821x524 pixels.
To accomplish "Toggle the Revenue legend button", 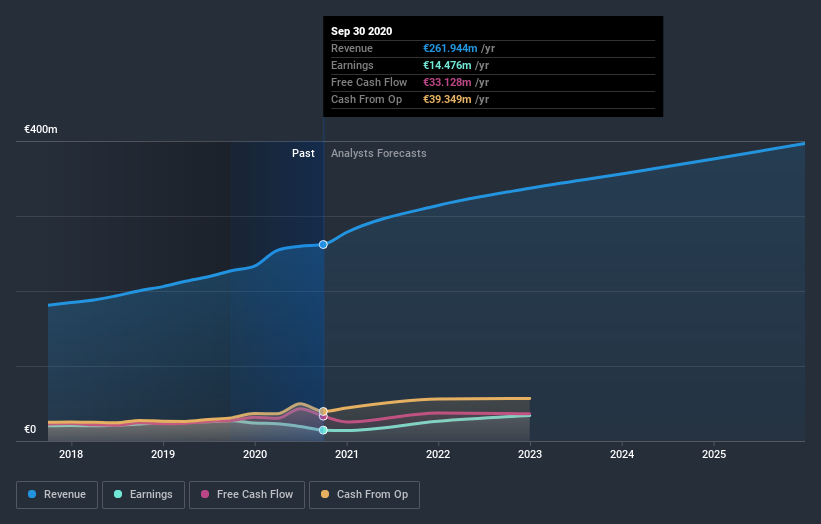I will [57, 495].
